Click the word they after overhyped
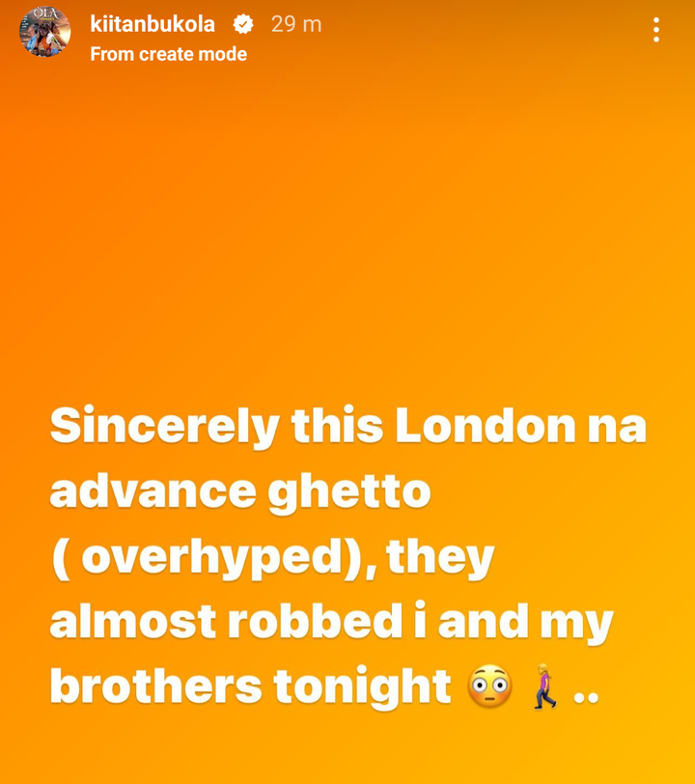Screen dimensions: 695x784 point(440,559)
